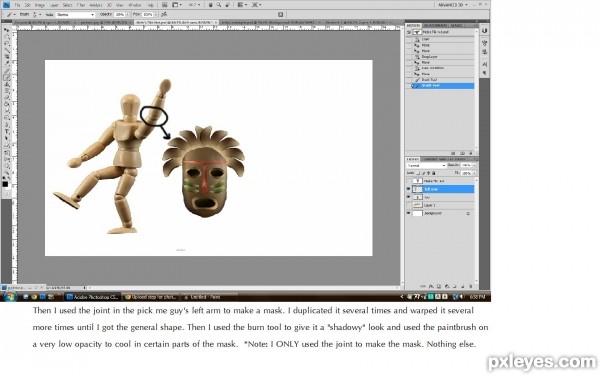Select the Zoom tool in the application bar
600x375 pixels.
coord(219,5)
